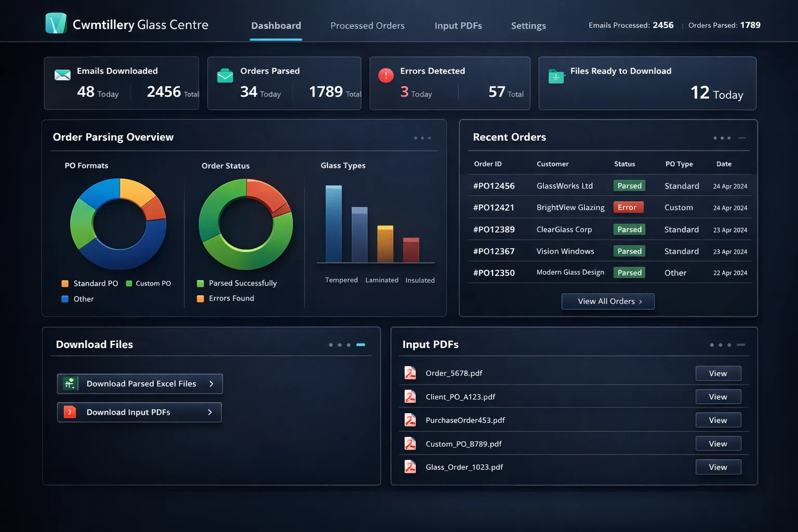Click the Errors Found orange legend swatch
This screenshot has height=532, width=798.
click(201, 298)
